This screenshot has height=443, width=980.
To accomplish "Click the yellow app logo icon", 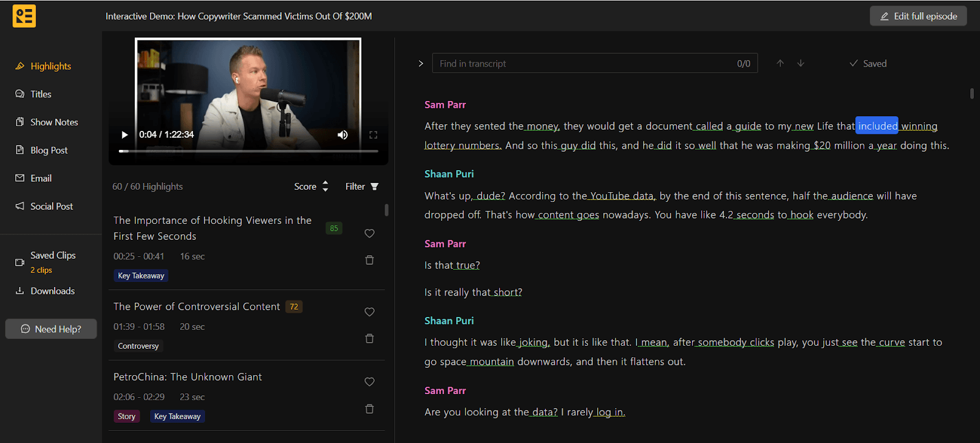I will coord(24,16).
